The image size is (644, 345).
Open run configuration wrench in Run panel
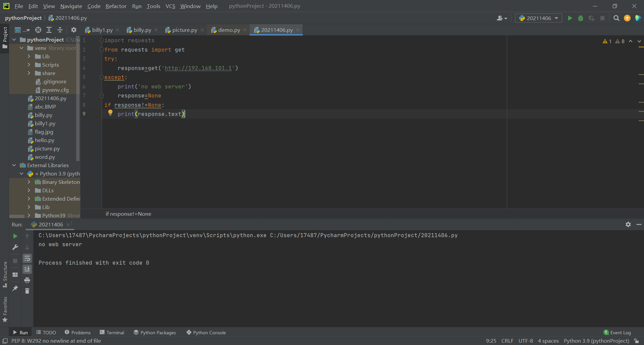15,247
